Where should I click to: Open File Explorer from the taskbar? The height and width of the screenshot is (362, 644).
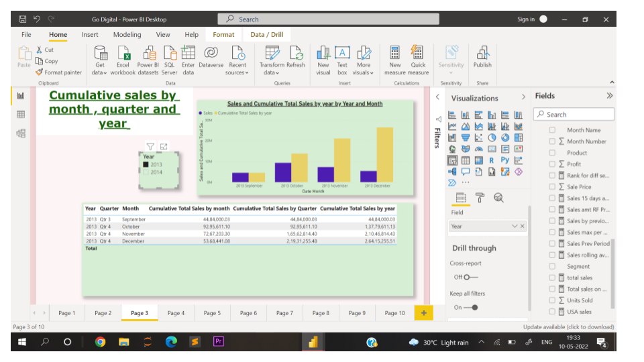124,341
